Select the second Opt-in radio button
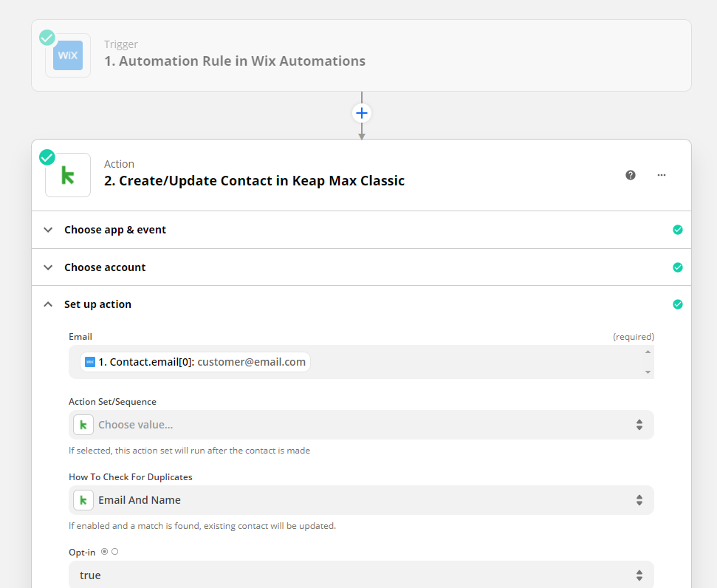 (x=114, y=552)
